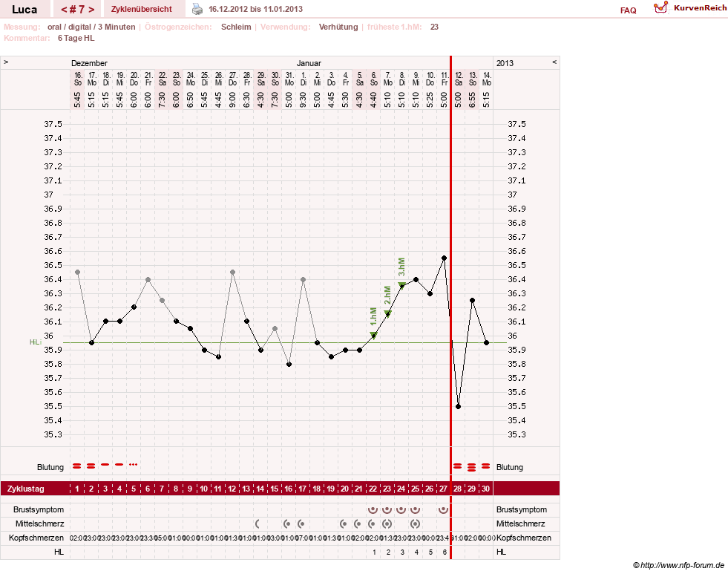The image size is (728, 574).
Task: Select the temperature point on cycle day 29
Action: click(x=472, y=301)
